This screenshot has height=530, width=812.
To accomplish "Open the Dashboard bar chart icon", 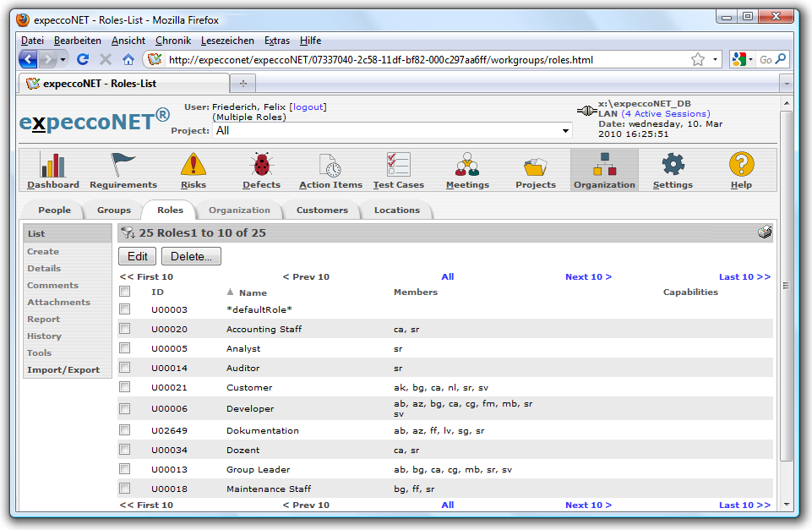I will pyautogui.click(x=52, y=165).
